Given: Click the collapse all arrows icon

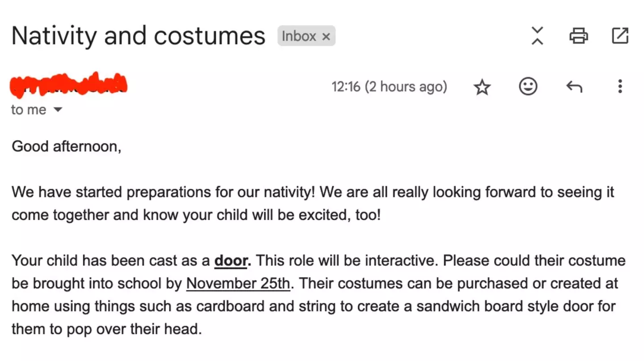Looking at the screenshot, I should point(537,36).
